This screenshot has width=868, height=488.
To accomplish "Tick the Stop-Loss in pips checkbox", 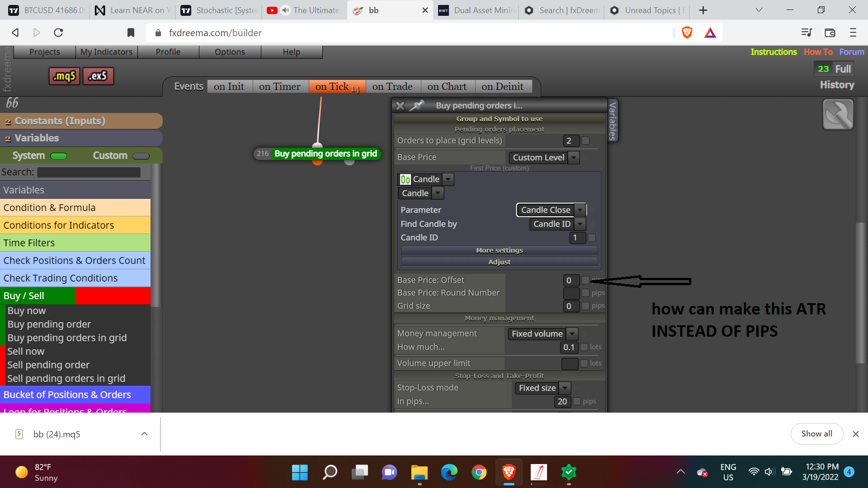I will point(577,401).
